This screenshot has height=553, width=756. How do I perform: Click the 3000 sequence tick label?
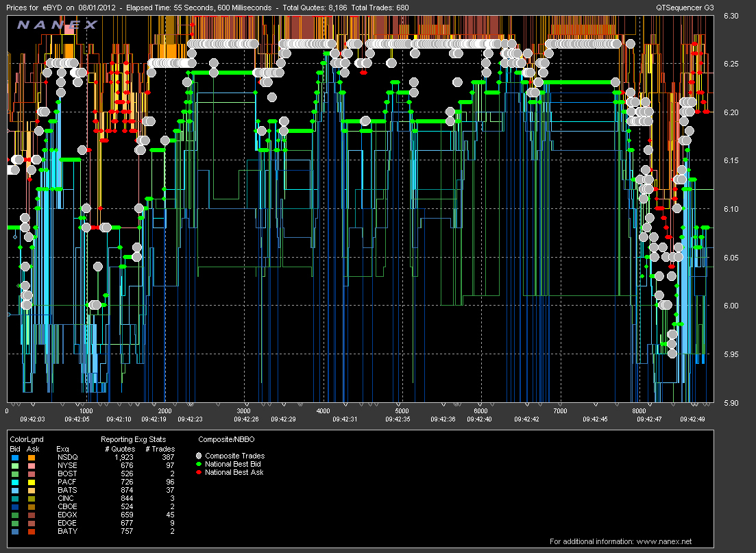tap(245, 410)
